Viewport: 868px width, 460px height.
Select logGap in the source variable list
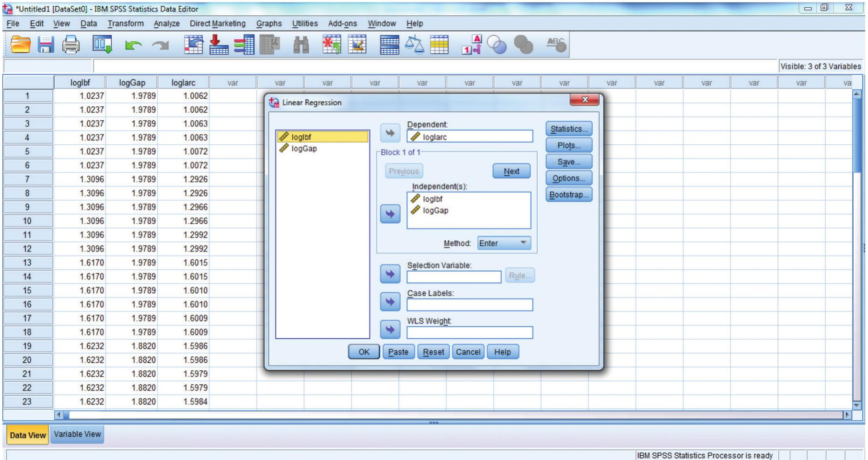pyautogui.click(x=304, y=149)
